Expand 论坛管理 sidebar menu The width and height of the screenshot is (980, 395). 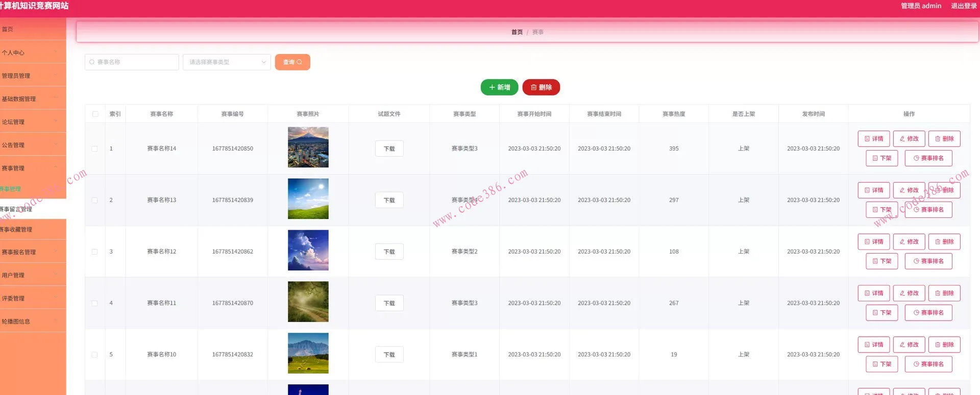[33, 122]
